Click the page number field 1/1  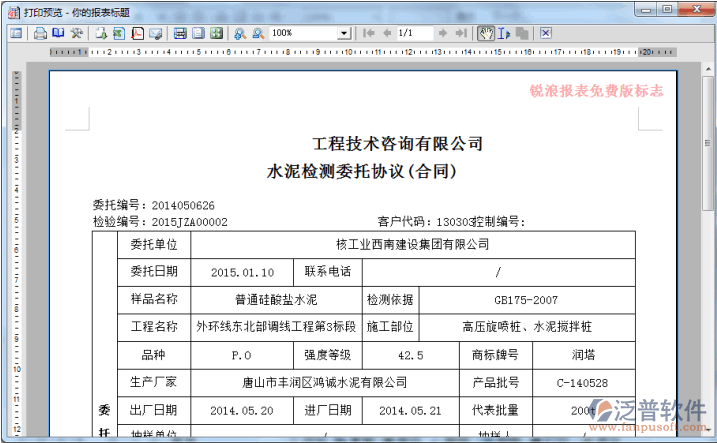point(414,33)
